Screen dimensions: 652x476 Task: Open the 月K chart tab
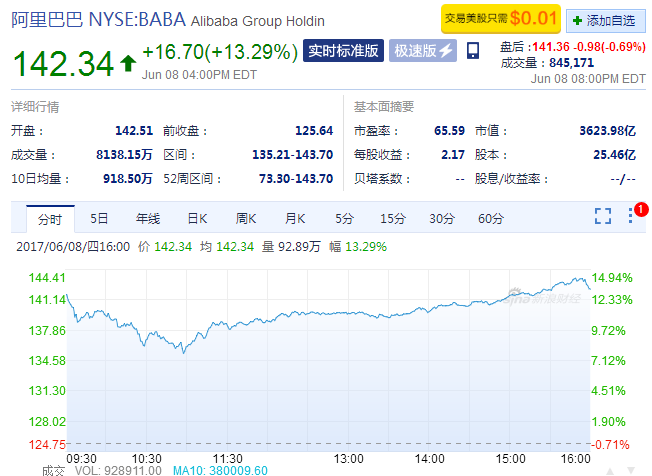pyautogui.click(x=295, y=219)
